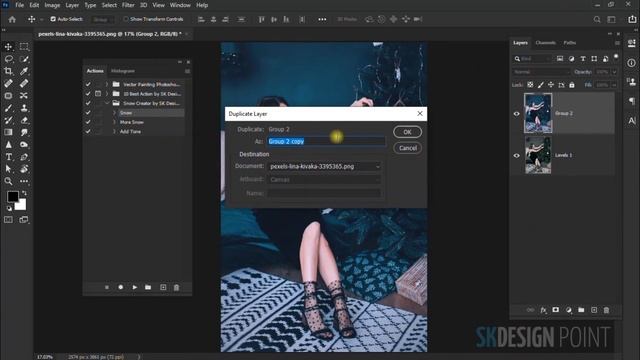Open the Auto-Select Group dropdown
Screen dimensions: 640x360
coord(103,19)
